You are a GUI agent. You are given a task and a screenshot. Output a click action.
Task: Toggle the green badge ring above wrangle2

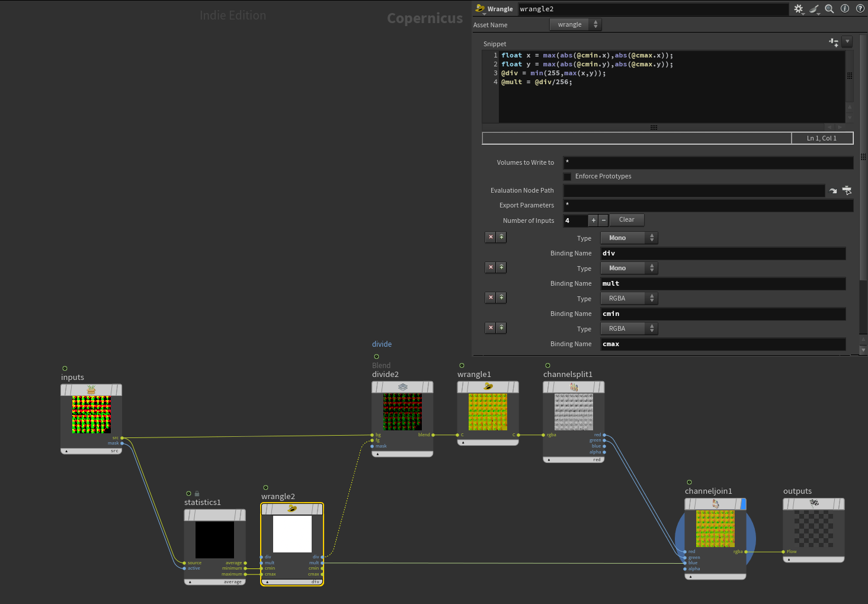265,487
